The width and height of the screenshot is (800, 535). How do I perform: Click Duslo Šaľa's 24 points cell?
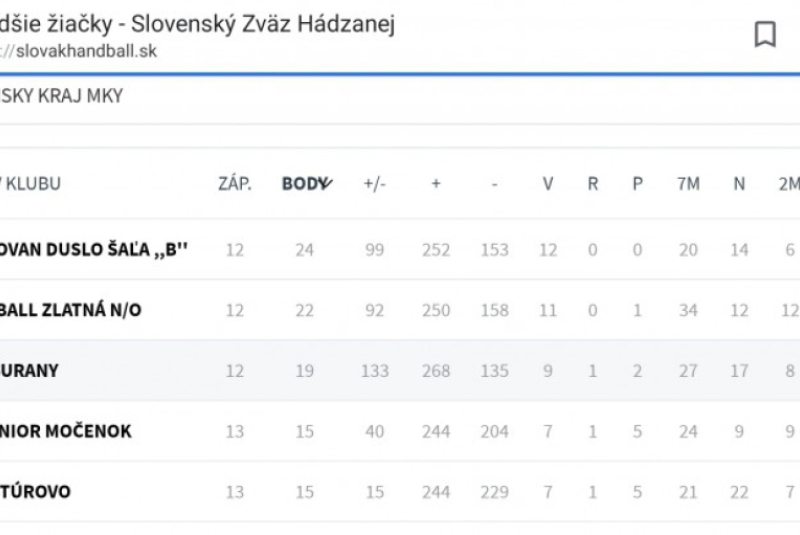coord(304,250)
